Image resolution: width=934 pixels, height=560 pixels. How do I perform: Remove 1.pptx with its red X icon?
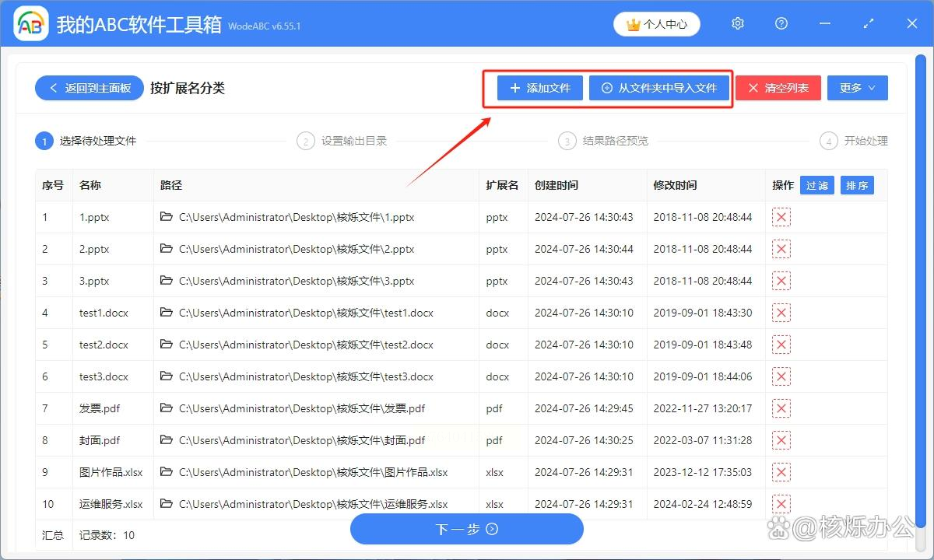tap(781, 217)
